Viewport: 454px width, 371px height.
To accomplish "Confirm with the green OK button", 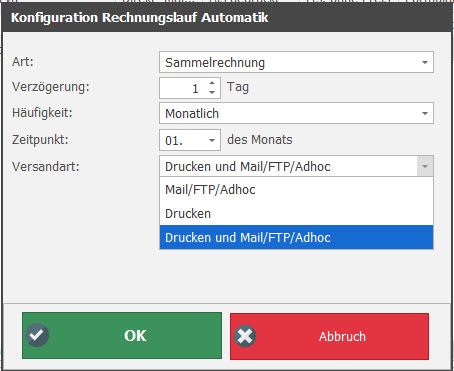I will click(122, 336).
